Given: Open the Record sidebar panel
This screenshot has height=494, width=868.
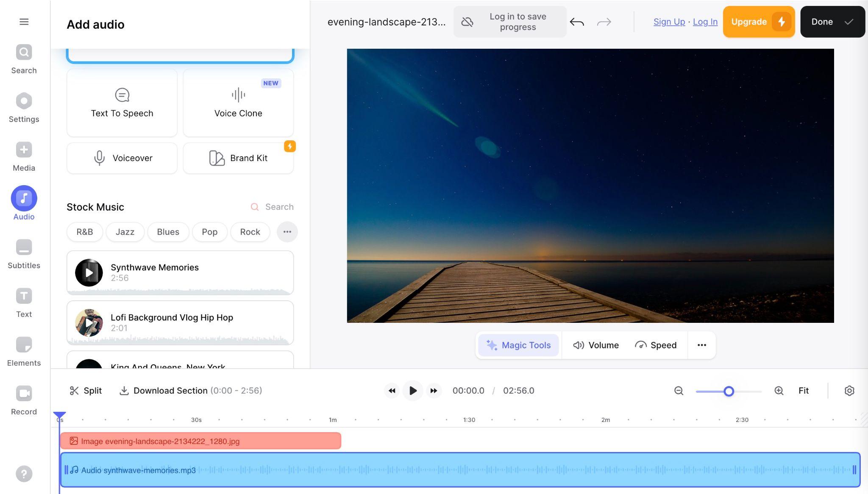Looking at the screenshot, I should coord(24,400).
